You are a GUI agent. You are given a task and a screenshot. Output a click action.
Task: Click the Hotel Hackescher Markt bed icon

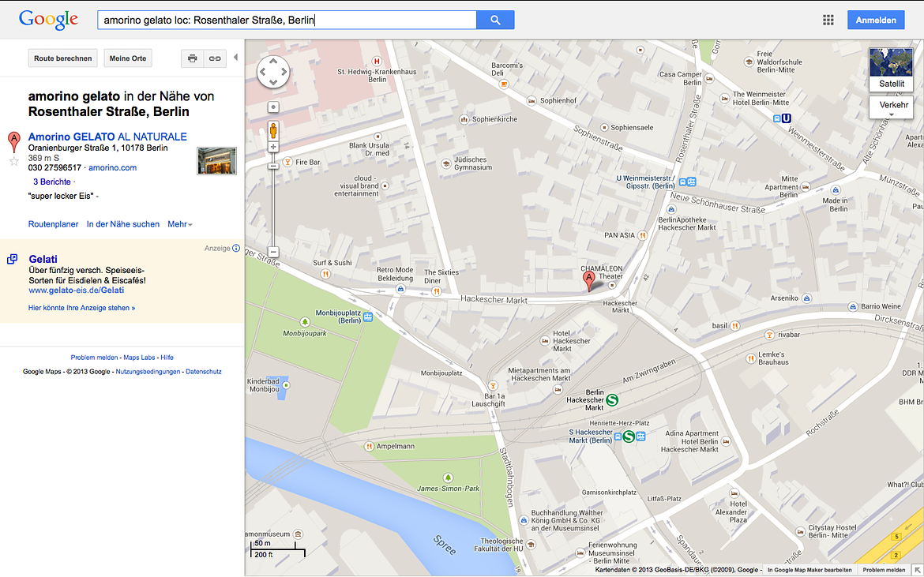click(544, 341)
